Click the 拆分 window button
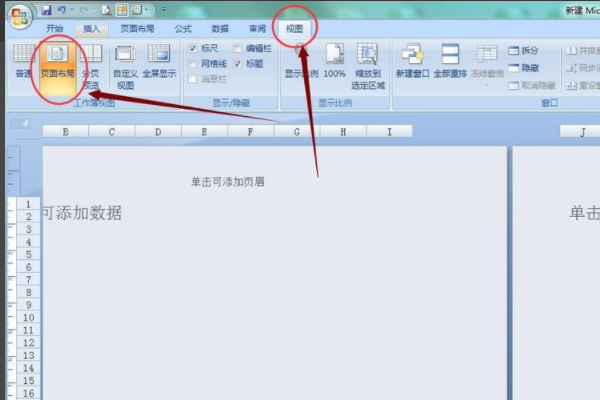The width and height of the screenshot is (600, 400). click(x=523, y=50)
